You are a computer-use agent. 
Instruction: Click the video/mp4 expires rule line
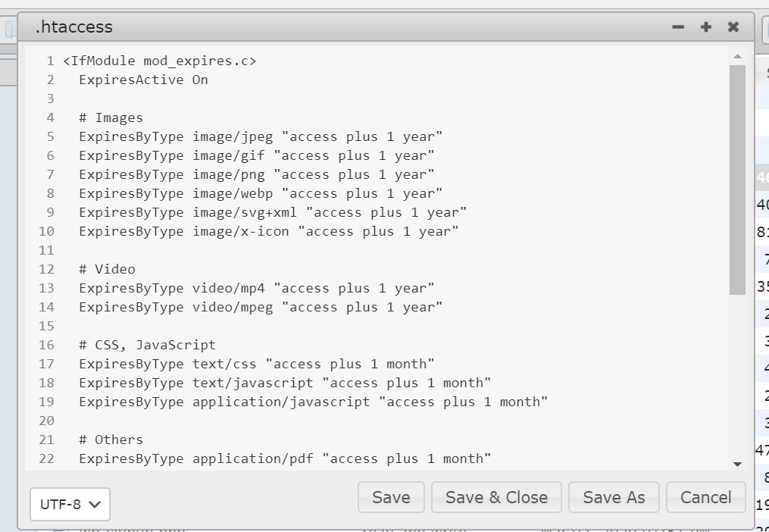(256, 289)
